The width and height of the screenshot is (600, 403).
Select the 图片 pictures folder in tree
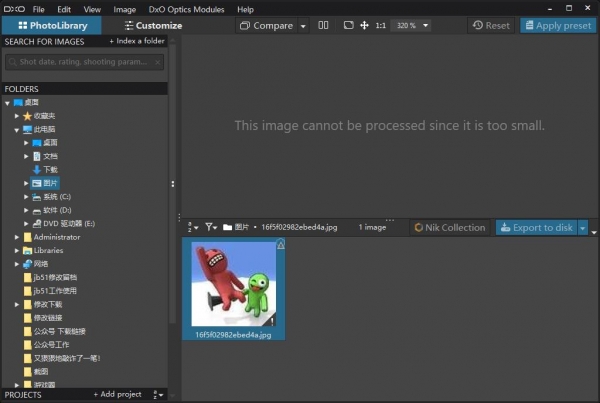(x=45, y=183)
